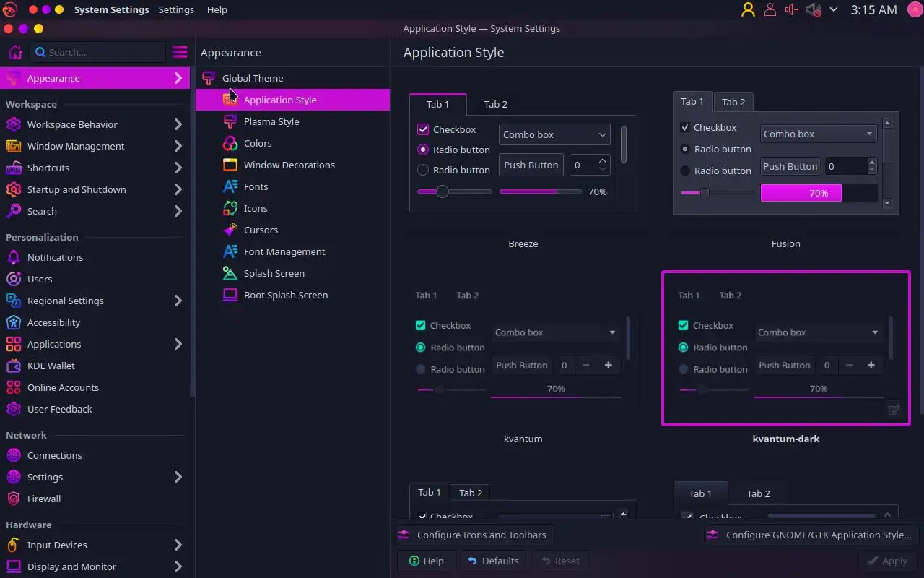Switch to Tab 2 in Breeze preview
This screenshot has height=578, width=924.
495,104
